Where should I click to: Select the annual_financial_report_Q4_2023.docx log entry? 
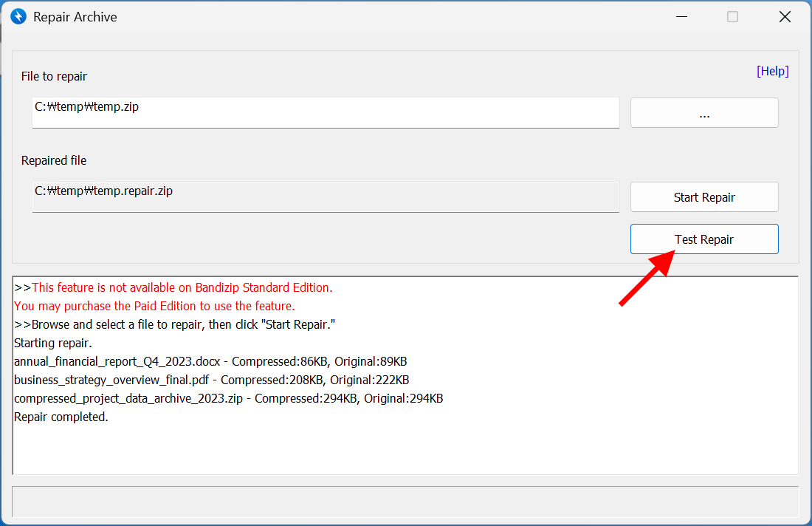(x=210, y=362)
